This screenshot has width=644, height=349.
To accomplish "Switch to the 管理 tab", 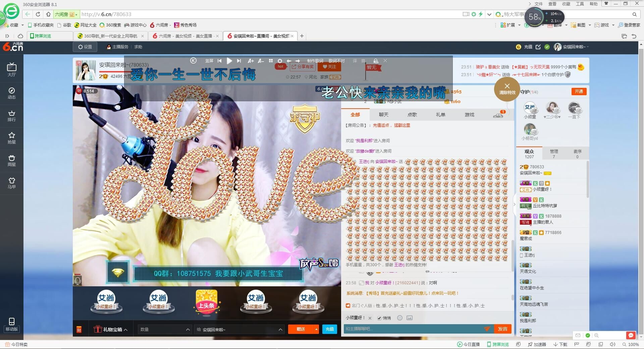I will point(554,154).
